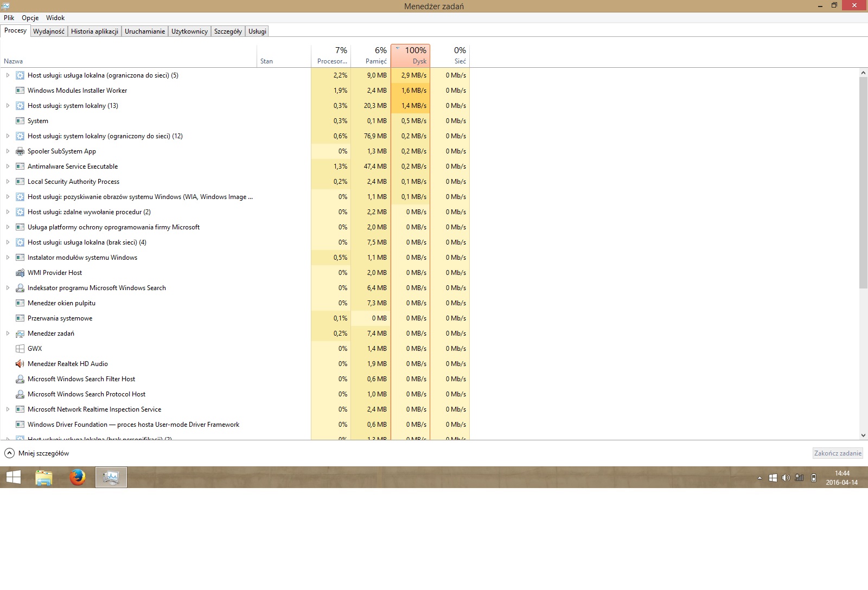Switch to the Wydajność tab
Viewport: 868px width, 590px height.
(x=49, y=31)
